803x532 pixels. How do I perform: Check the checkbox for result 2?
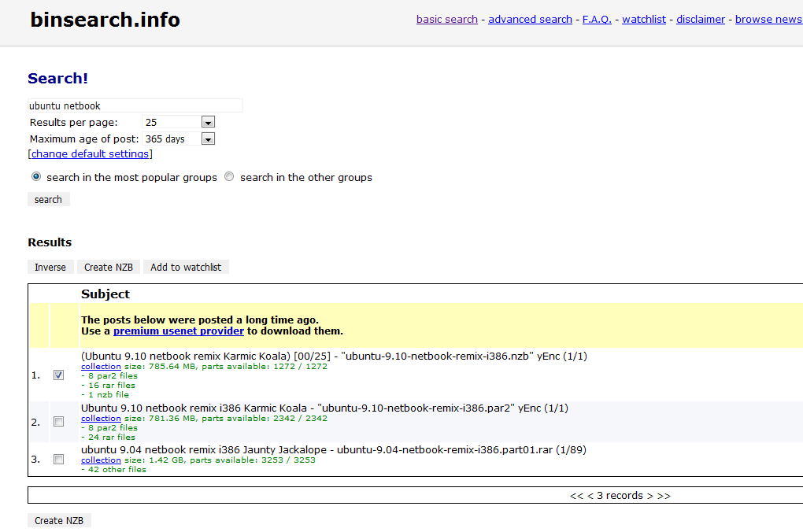58,422
